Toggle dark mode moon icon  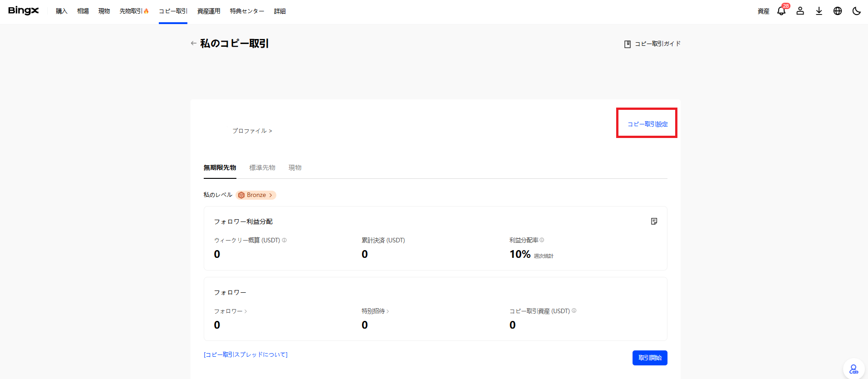(857, 11)
